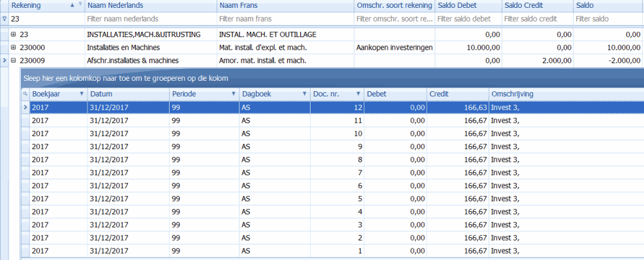
Task: Click the Aankopen investeringen cell
Action: pyautogui.click(x=394, y=48)
